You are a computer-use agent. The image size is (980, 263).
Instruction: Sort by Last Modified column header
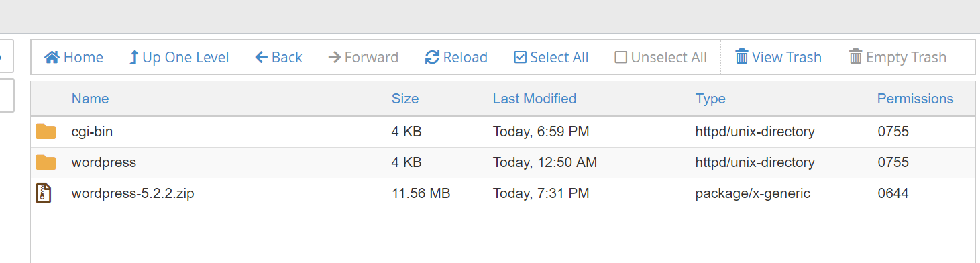tap(535, 99)
